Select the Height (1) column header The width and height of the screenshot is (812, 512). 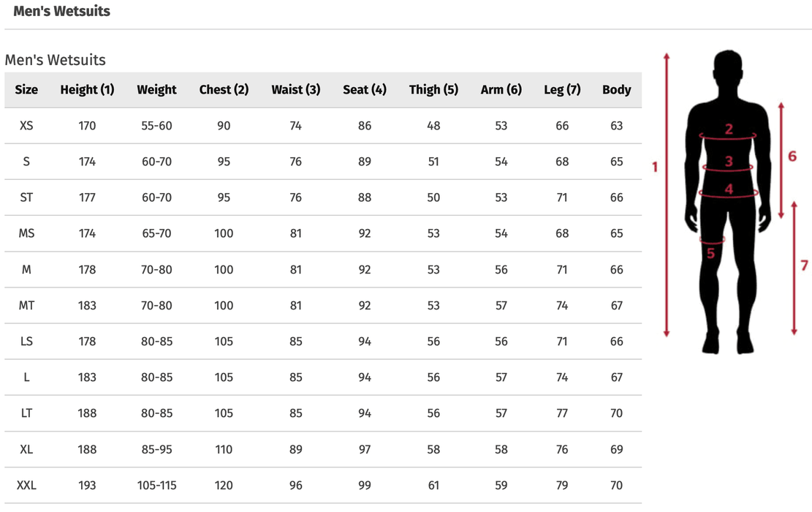point(87,90)
